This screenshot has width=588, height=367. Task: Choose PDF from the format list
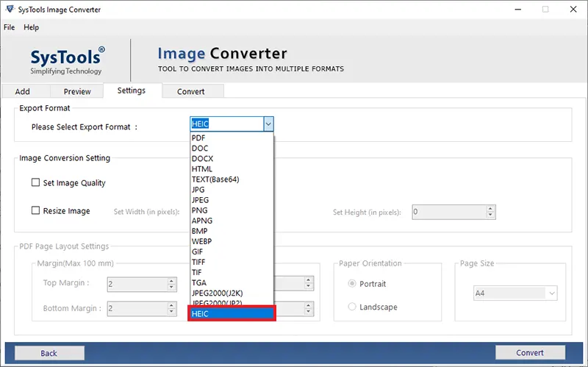232,138
